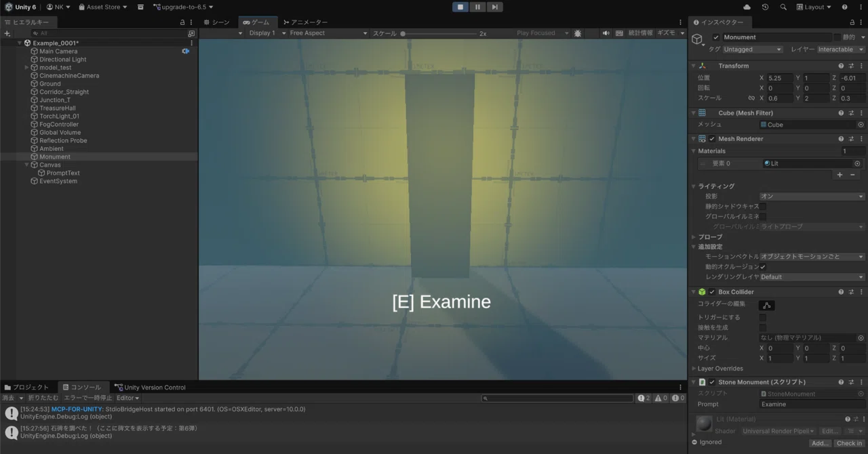Open object picker for Lit material
Viewport: 868px width, 454px height.
[857, 163]
